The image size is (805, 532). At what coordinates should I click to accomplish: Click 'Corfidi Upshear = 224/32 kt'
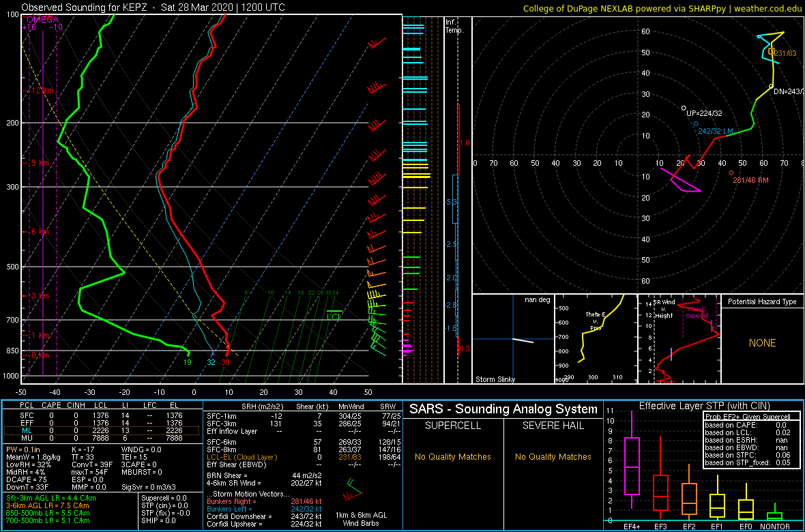coord(264,524)
